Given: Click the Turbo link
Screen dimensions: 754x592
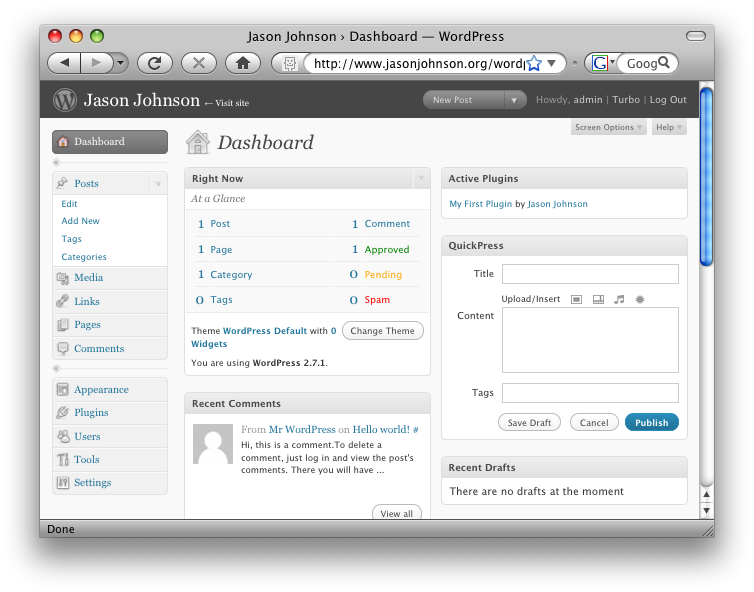Looking at the screenshot, I should click(x=626, y=100).
